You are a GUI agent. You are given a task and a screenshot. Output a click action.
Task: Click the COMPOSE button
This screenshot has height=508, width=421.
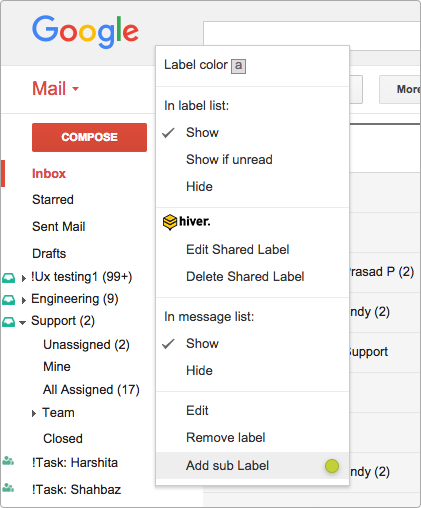pyautogui.click(x=89, y=137)
